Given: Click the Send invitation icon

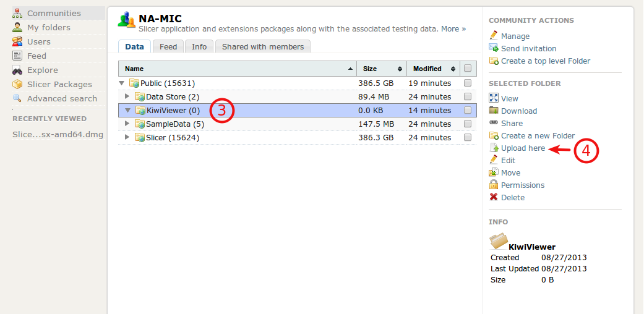Looking at the screenshot, I should pos(494,48).
